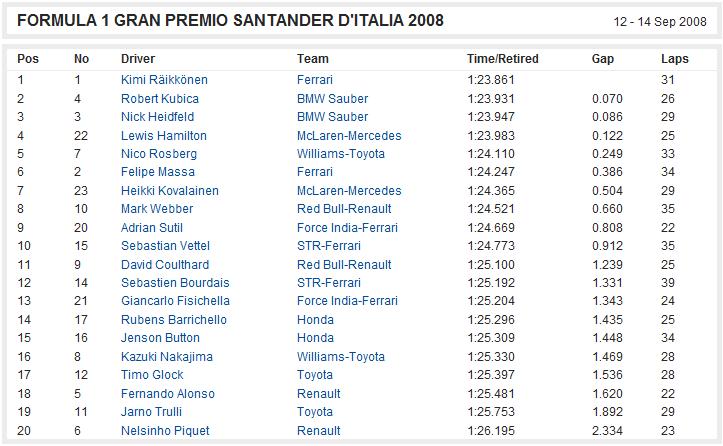
Task: Select Lewis Hamilton driver name
Action: pos(164,136)
